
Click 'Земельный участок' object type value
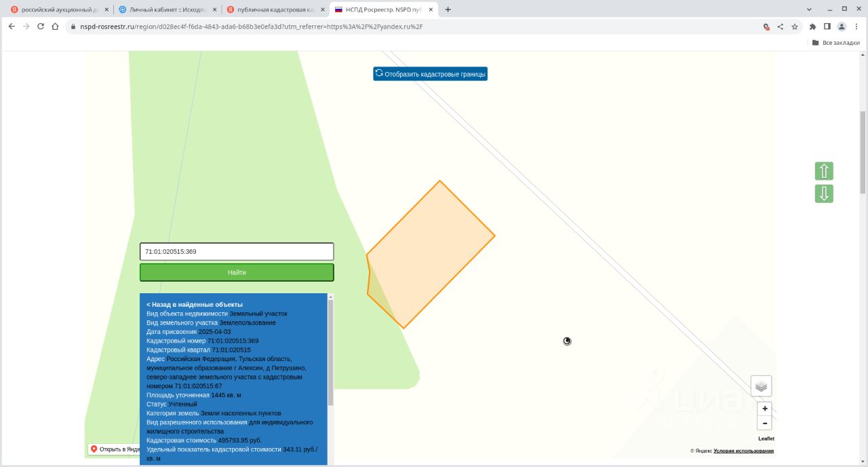[x=258, y=314]
